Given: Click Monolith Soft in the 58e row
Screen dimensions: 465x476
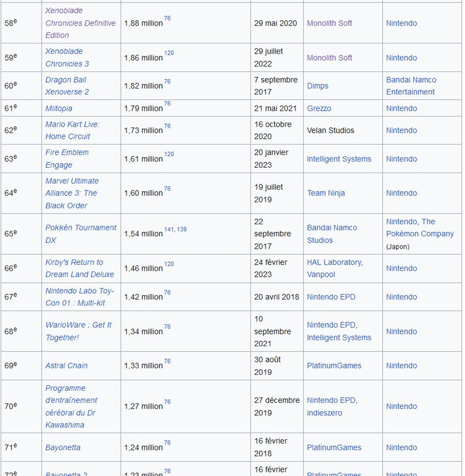Looking at the screenshot, I should pyautogui.click(x=329, y=23).
